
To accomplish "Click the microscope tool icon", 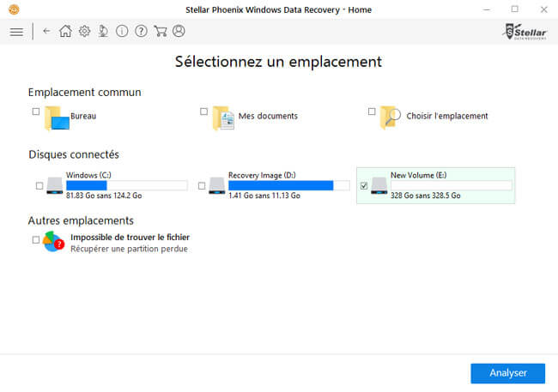I will coord(103,31).
